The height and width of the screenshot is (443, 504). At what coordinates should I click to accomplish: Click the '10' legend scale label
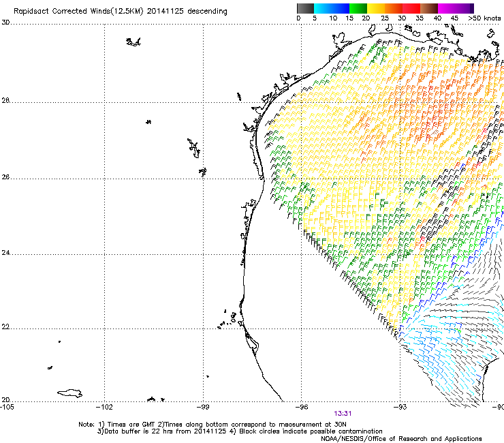click(x=333, y=18)
